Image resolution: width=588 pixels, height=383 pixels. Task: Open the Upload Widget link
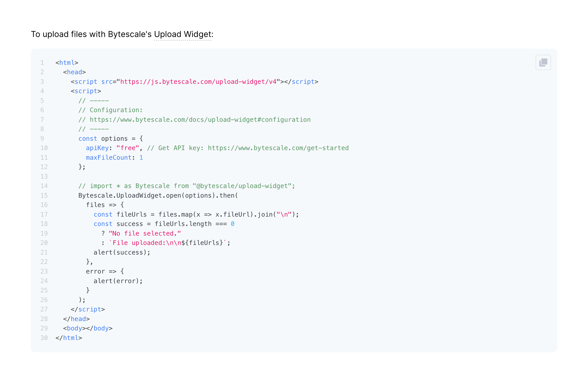tap(183, 34)
